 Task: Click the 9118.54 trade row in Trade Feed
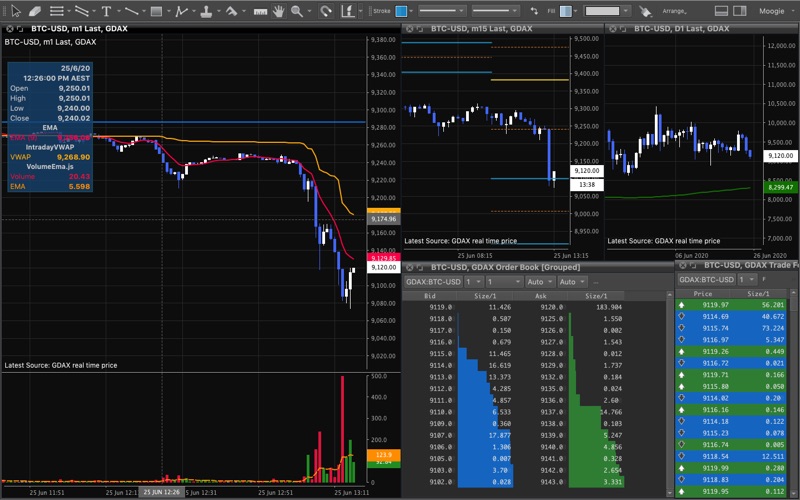point(731,457)
